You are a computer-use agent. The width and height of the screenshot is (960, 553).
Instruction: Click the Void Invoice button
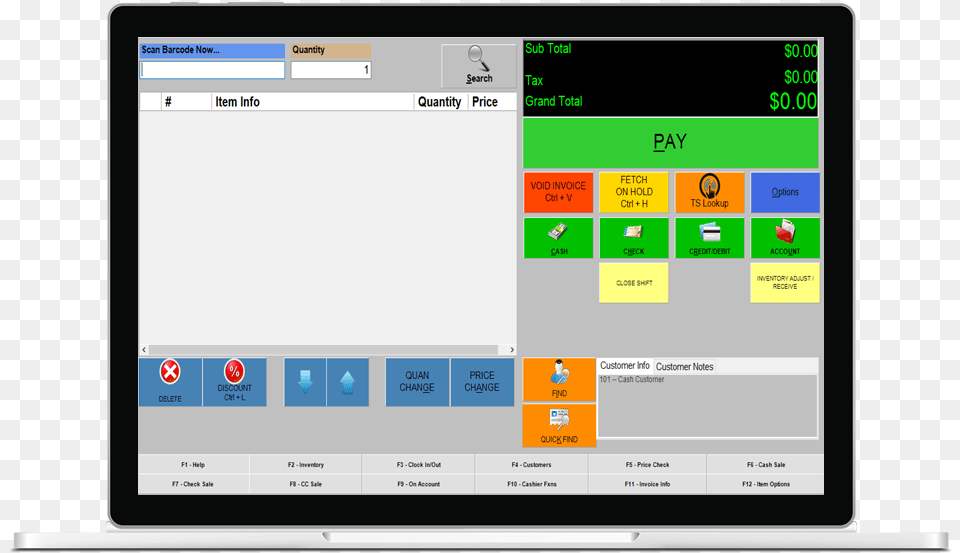coord(559,192)
